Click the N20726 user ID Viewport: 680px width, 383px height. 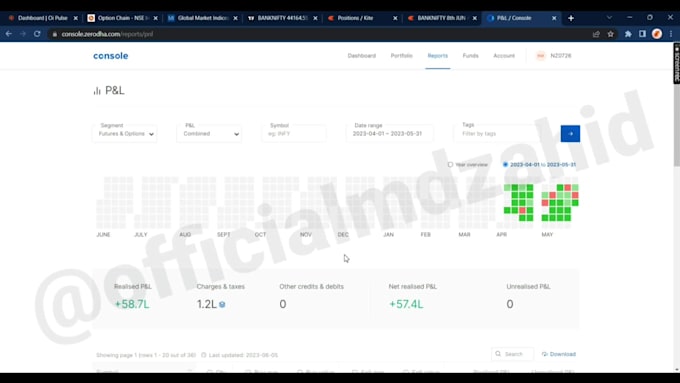click(x=561, y=56)
